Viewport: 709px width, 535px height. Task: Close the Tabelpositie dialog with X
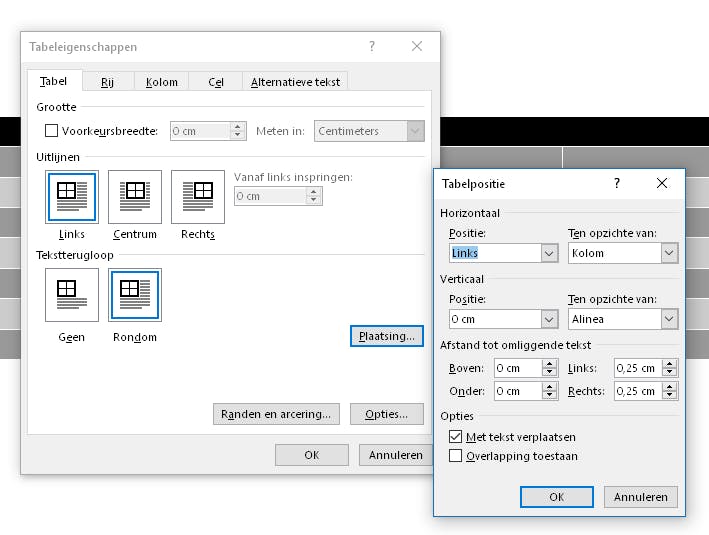pyautogui.click(x=662, y=183)
